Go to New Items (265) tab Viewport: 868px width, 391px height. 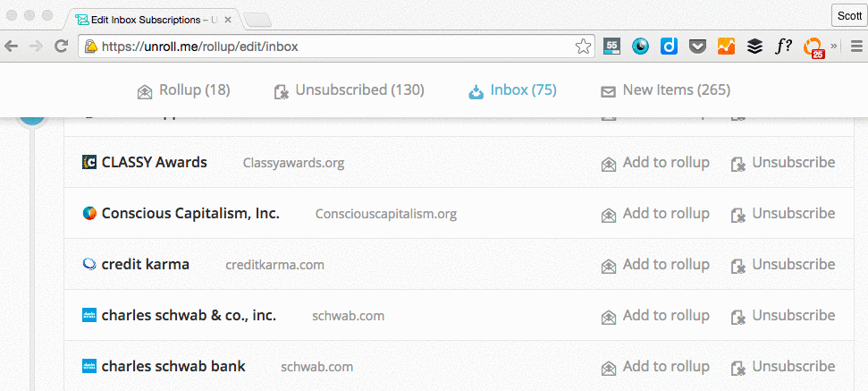pyautogui.click(x=665, y=90)
